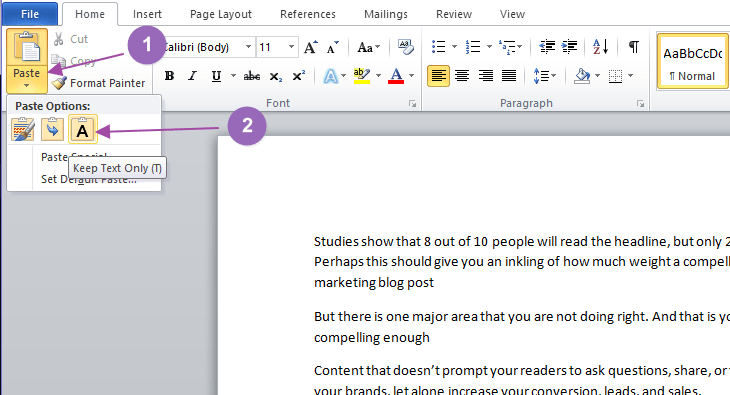The height and width of the screenshot is (395, 730).
Task: Click the Bullets list icon
Action: coord(439,47)
